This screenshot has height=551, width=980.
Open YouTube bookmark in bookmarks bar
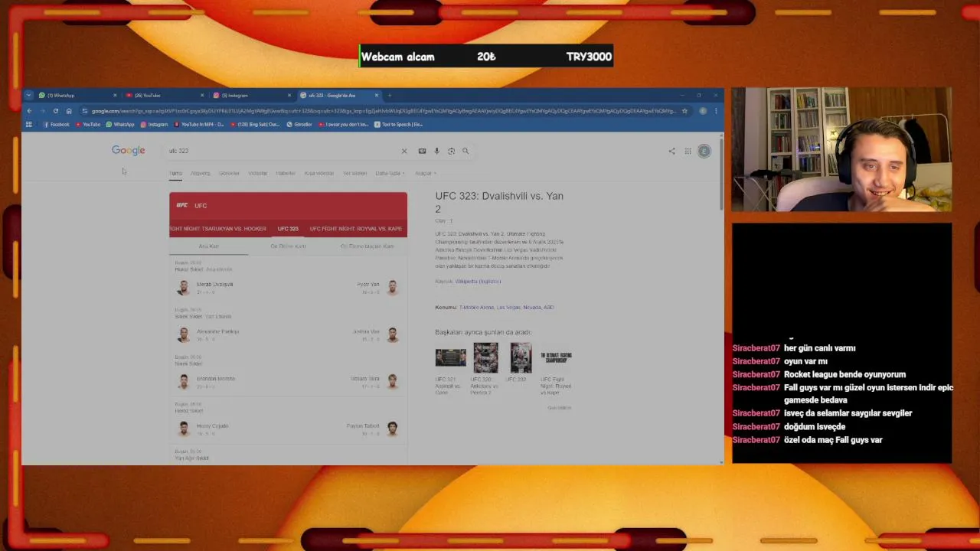coord(88,124)
